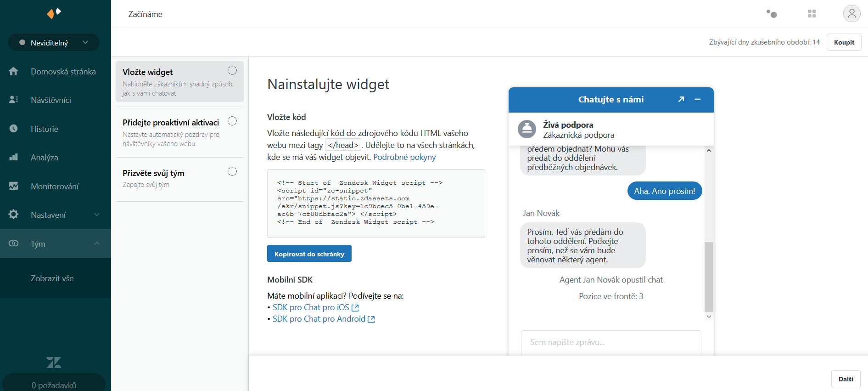Viewport: 868px width, 391px height.
Task: Open the SDK pro Chat pro iOS link
Action: pyautogui.click(x=311, y=307)
